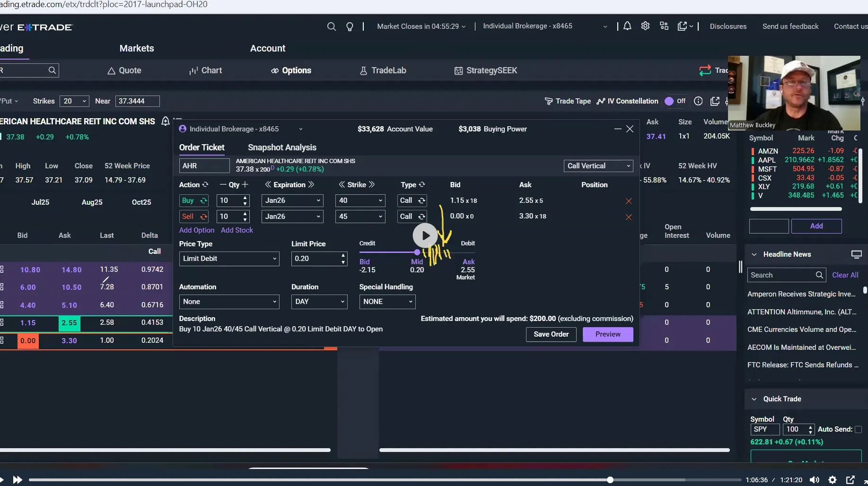Image resolution: width=868 pixels, height=486 pixels.
Task: Click the Add Stock link
Action: 237,230
